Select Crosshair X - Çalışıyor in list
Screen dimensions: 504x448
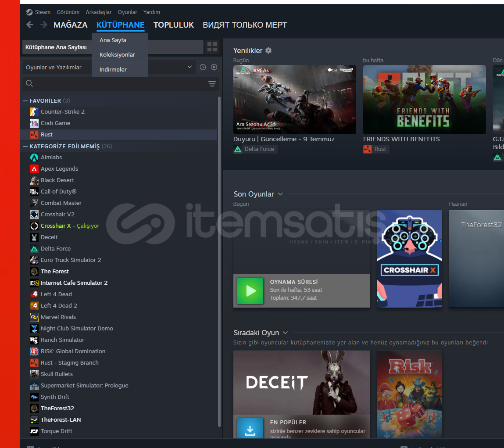[118, 226]
